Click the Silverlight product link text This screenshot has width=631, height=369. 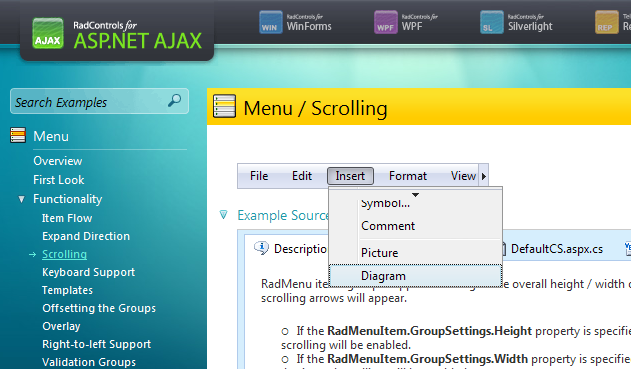point(530,26)
